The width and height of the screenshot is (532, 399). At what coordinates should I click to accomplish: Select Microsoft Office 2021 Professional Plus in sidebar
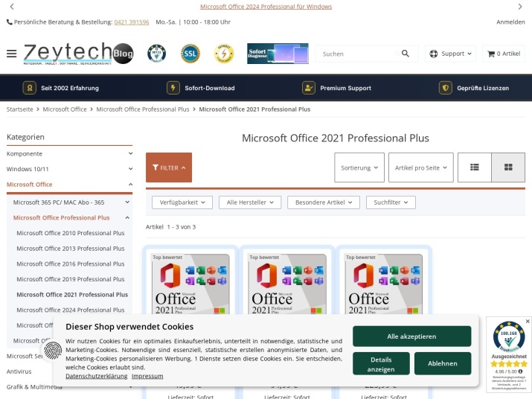tap(72, 295)
